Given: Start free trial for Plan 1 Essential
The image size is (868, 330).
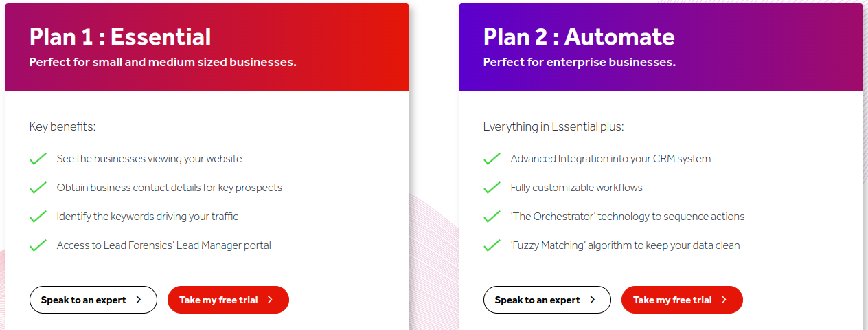Looking at the screenshot, I should tap(228, 300).
